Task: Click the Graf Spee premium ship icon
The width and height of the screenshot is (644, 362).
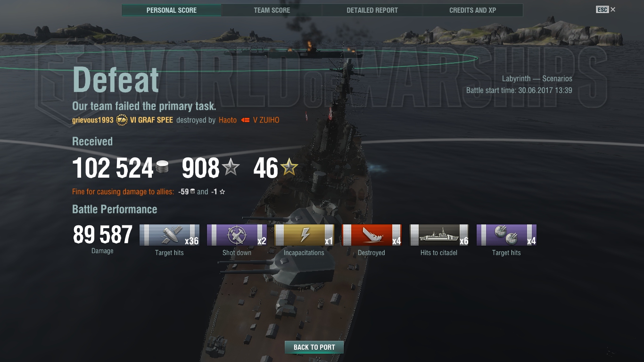Action: [122, 120]
